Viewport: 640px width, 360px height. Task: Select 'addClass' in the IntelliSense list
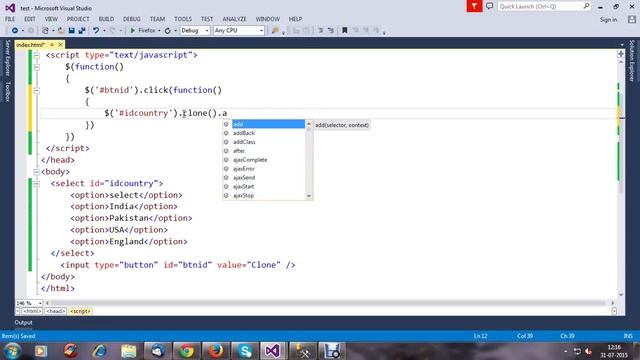pyautogui.click(x=268, y=142)
